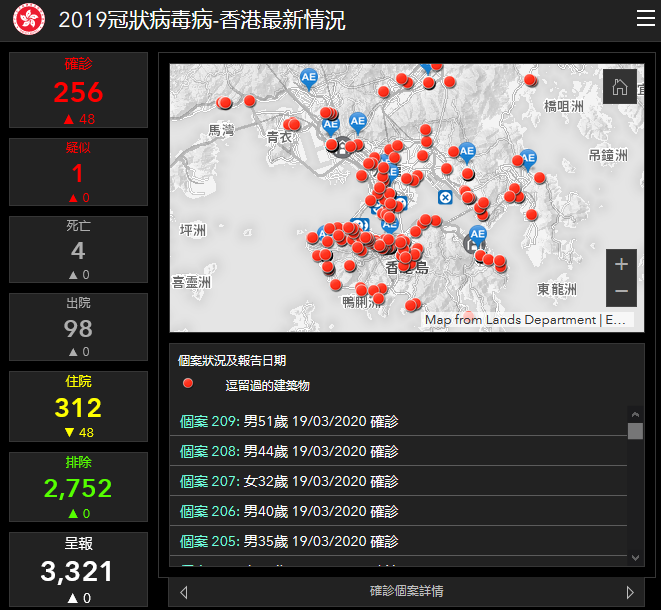The width and height of the screenshot is (661, 610).
Task: Reset map to default home extent
Action: tap(619, 87)
